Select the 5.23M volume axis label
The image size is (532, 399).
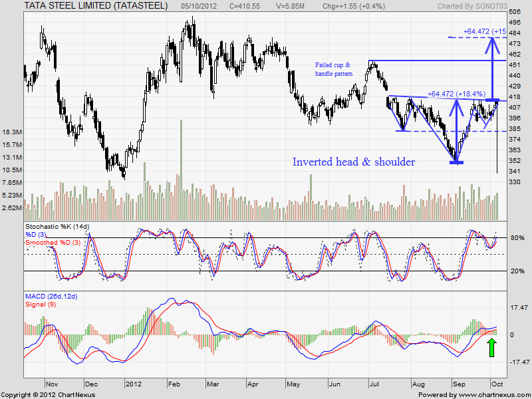pyautogui.click(x=12, y=195)
